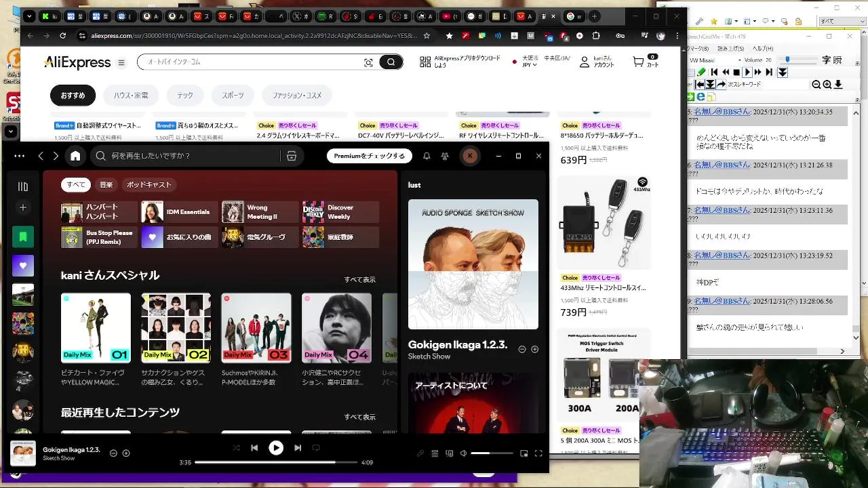Screen dimensions: 868x488
Task: Toggle shuffle in Spotify player
Action: click(x=236, y=448)
